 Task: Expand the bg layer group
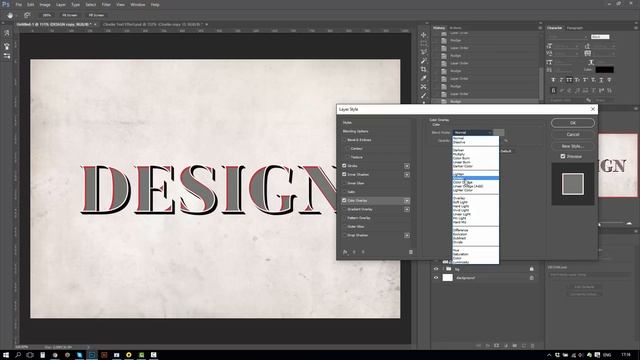pos(443,269)
